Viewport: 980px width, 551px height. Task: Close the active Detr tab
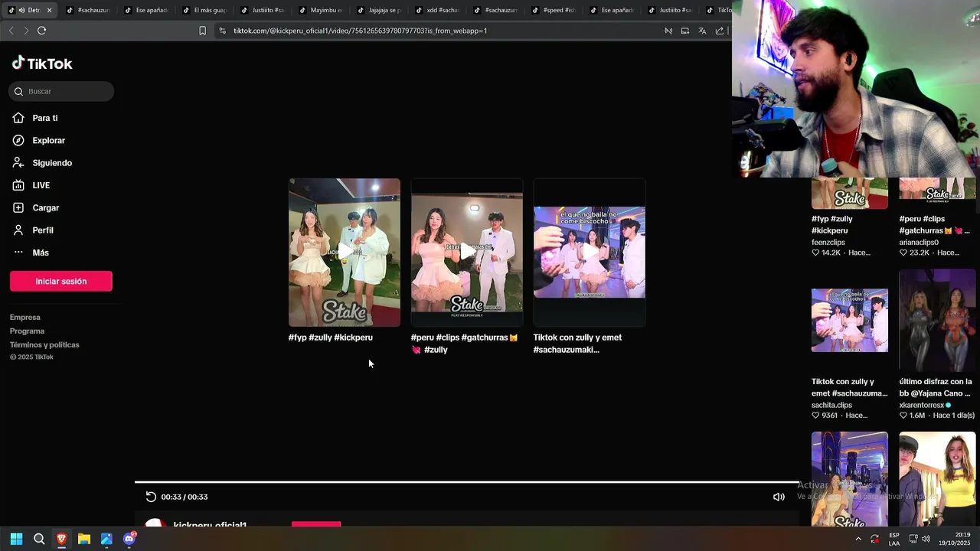pyautogui.click(x=49, y=11)
